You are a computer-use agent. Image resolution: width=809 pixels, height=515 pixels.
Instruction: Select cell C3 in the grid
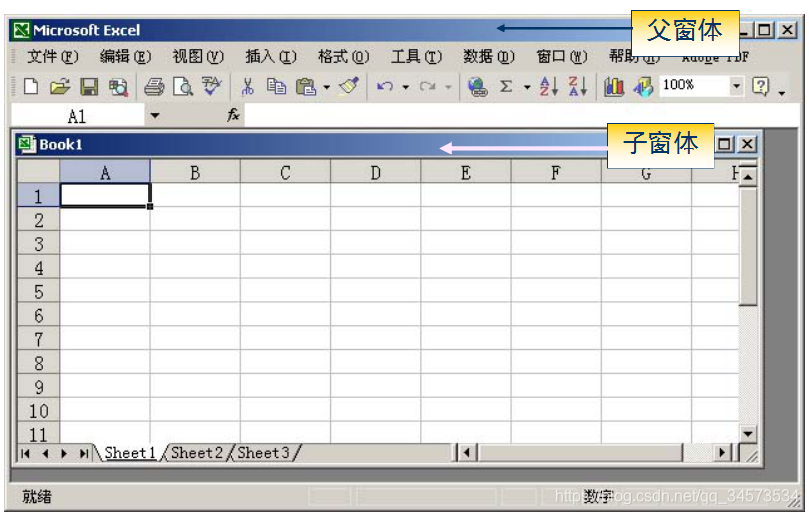(285, 244)
